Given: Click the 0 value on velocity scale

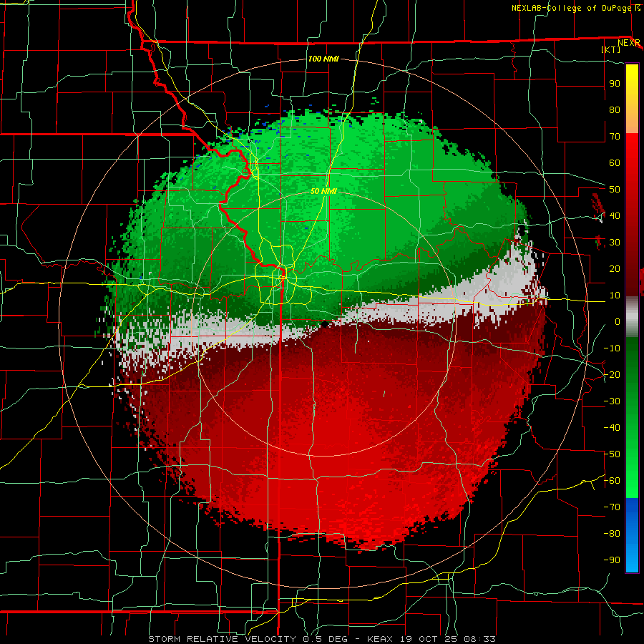Looking at the screenshot, I should [x=618, y=321].
